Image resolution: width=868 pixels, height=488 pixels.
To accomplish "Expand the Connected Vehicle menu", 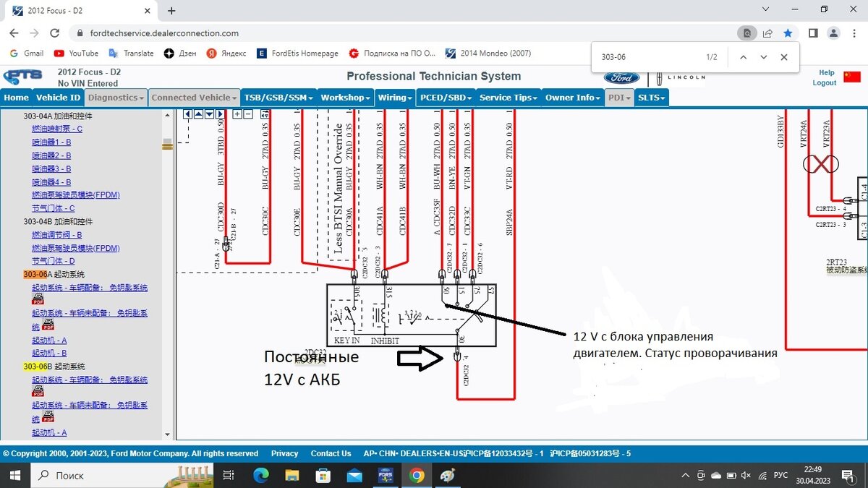I will (195, 98).
